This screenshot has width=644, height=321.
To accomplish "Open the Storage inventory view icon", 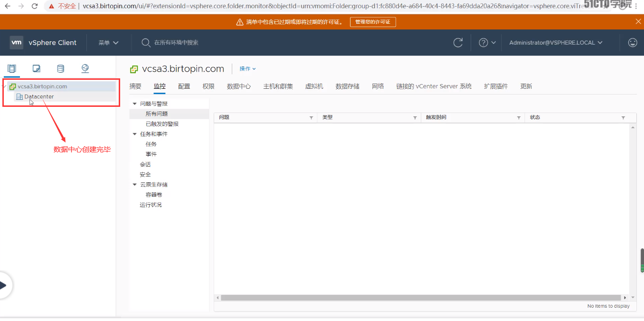I will pos(61,69).
